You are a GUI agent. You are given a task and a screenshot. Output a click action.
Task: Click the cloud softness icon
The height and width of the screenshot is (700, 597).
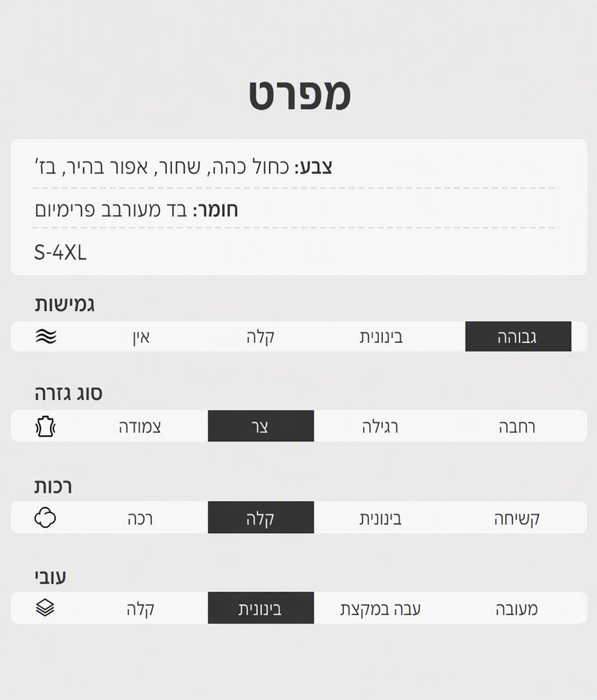[45, 517]
